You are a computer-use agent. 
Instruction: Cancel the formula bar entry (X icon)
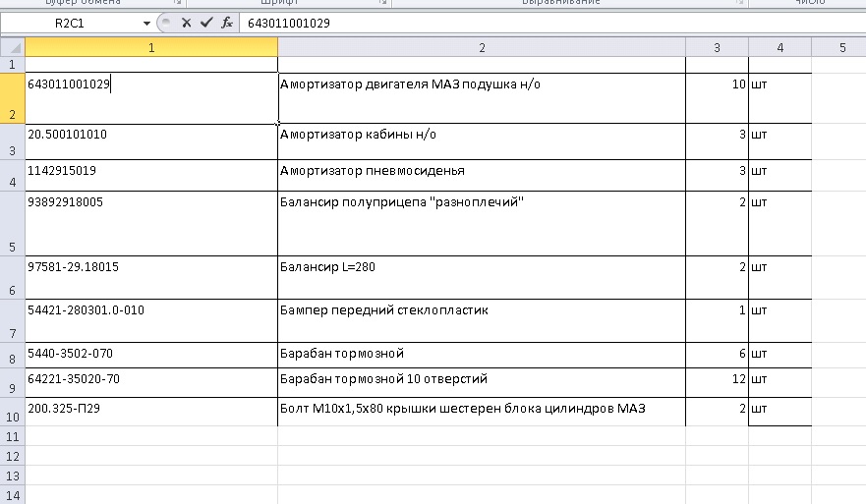tap(186, 24)
